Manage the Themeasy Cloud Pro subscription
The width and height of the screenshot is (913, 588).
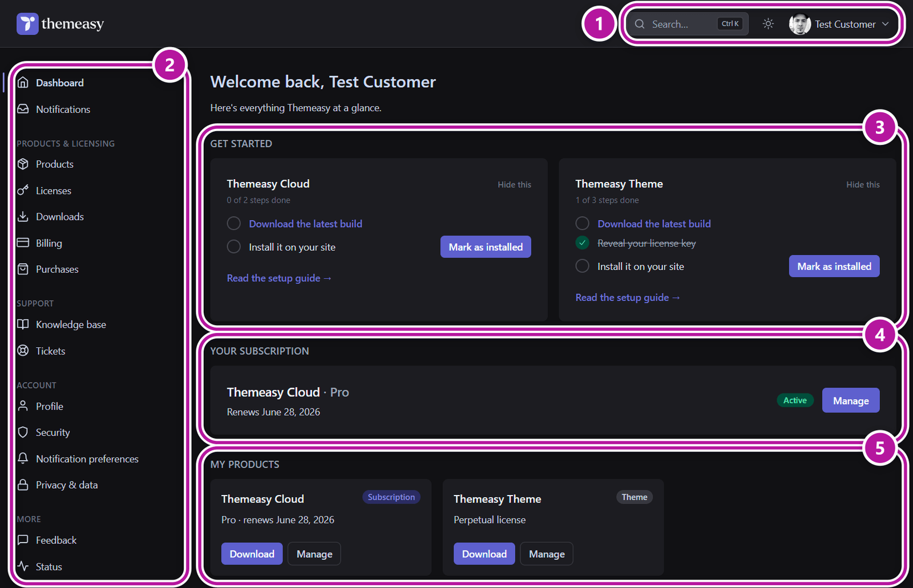(x=851, y=400)
